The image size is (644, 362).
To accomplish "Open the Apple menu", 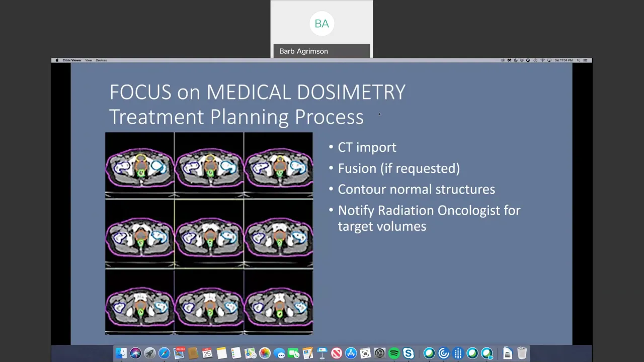I will pos(57,60).
